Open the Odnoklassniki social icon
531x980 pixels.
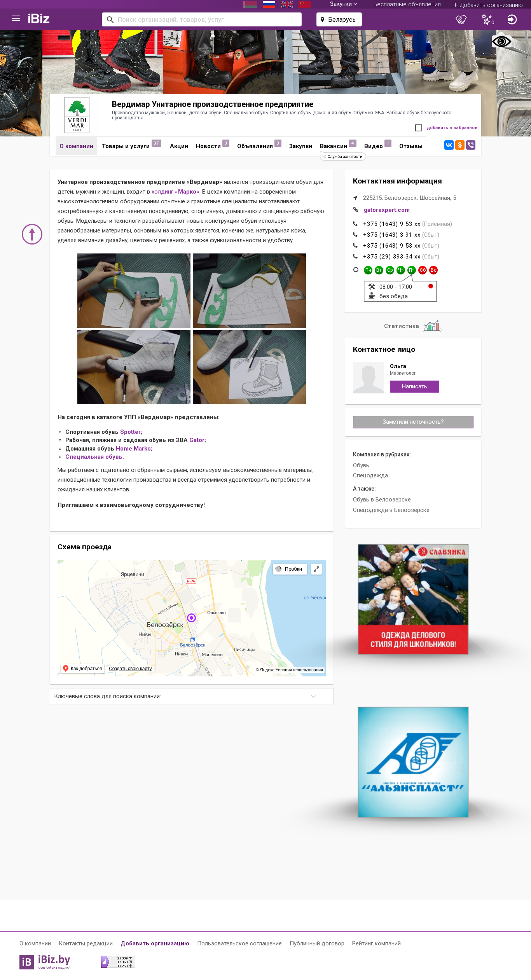click(x=460, y=145)
